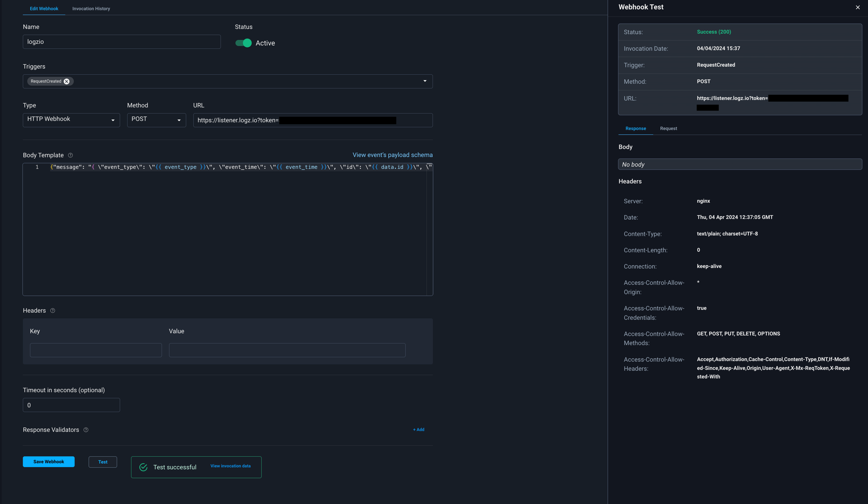Click the green Test successful checkmark icon
The height and width of the screenshot is (504, 868).
tap(144, 467)
